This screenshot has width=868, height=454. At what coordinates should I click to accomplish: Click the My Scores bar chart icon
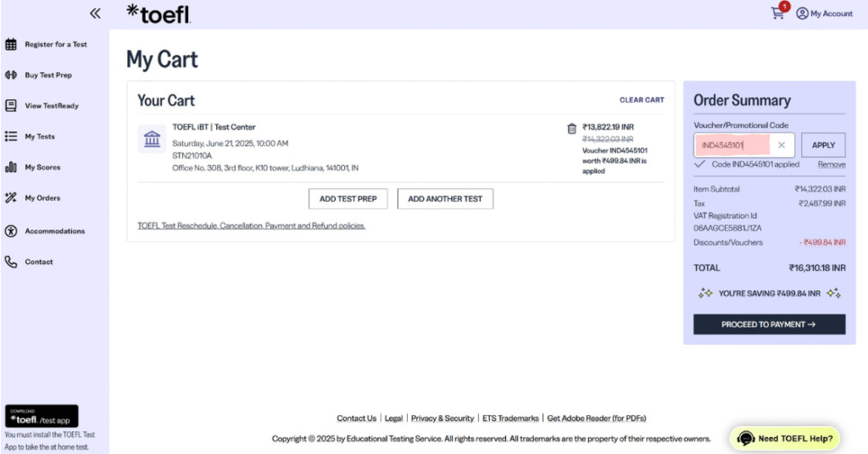point(11,167)
